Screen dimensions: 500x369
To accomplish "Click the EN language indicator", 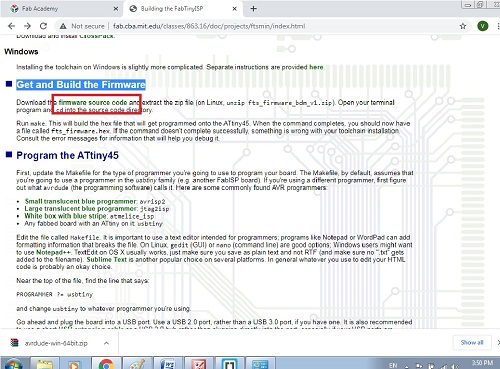I will pyautogui.click(x=393, y=365).
